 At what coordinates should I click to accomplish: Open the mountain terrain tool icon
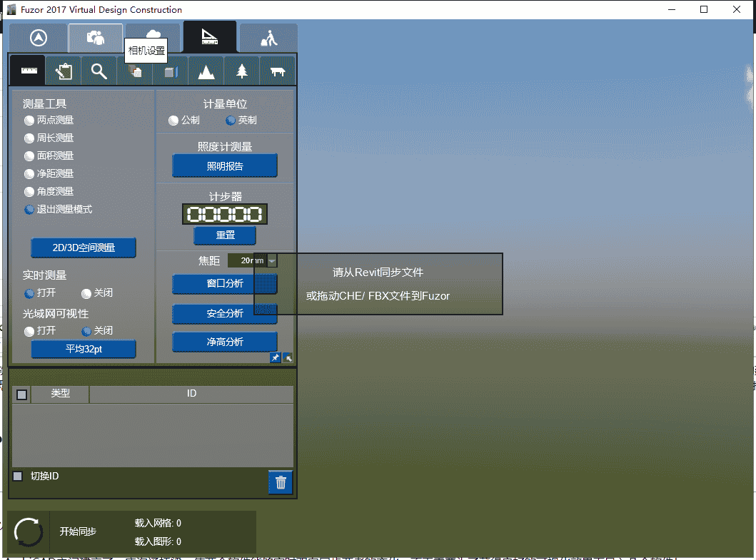click(x=206, y=71)
